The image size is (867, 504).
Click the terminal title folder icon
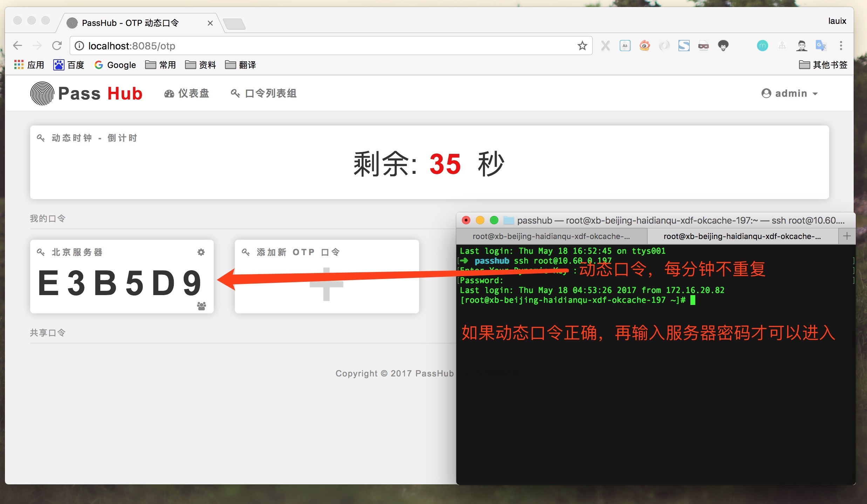point(508,220)
